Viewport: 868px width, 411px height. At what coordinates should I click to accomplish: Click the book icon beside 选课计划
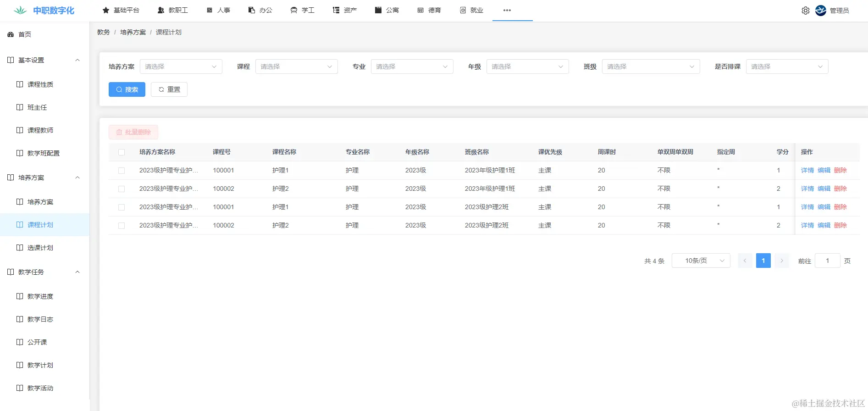(x=20, y=248)
